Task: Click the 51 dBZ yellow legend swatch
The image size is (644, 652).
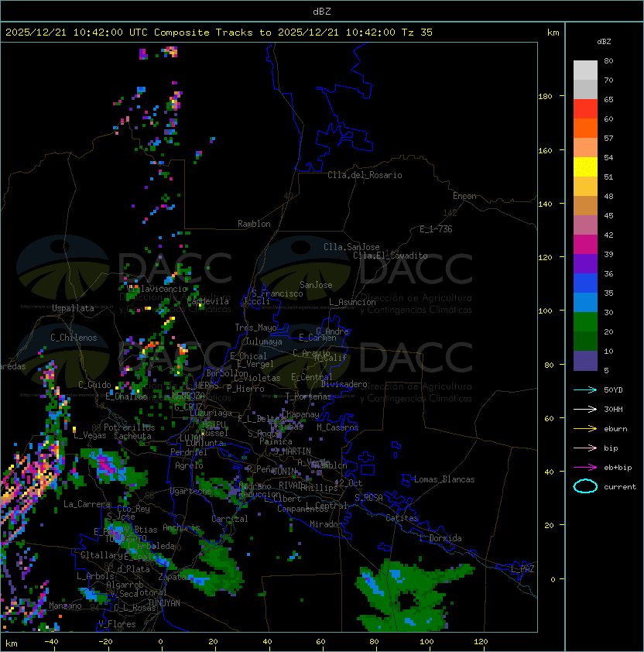Action: 585,166
